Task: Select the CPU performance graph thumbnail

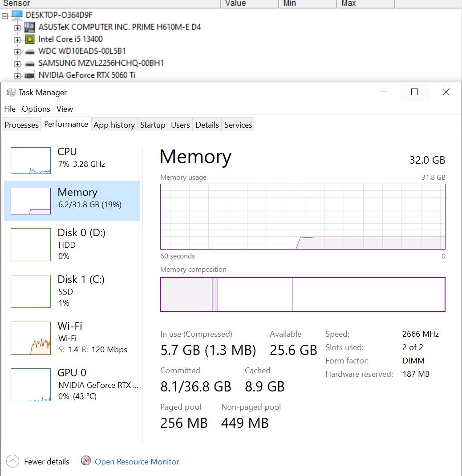Action: coord(31,161)
